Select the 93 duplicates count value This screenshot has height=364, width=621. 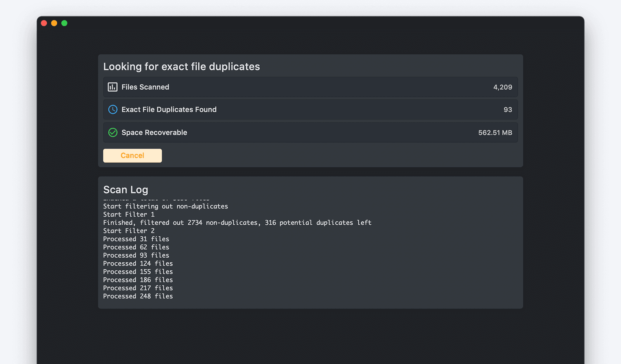tap(508, 110)
